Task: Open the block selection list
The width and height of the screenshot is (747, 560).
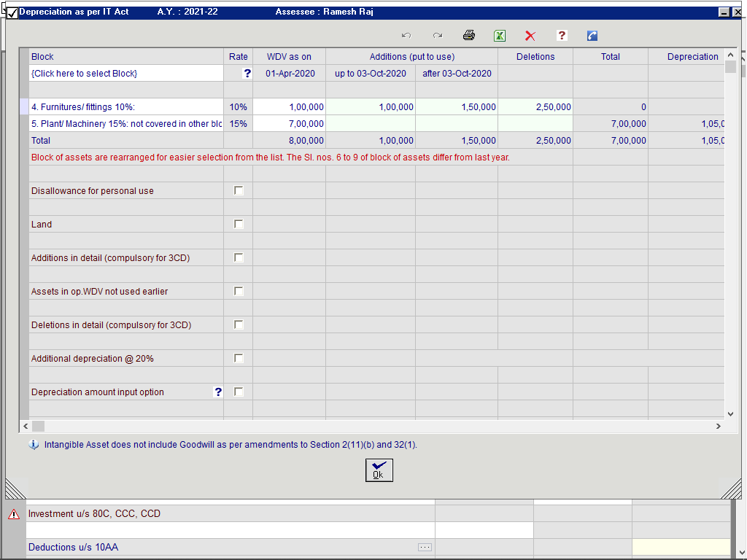Action: tap(84, 73)
